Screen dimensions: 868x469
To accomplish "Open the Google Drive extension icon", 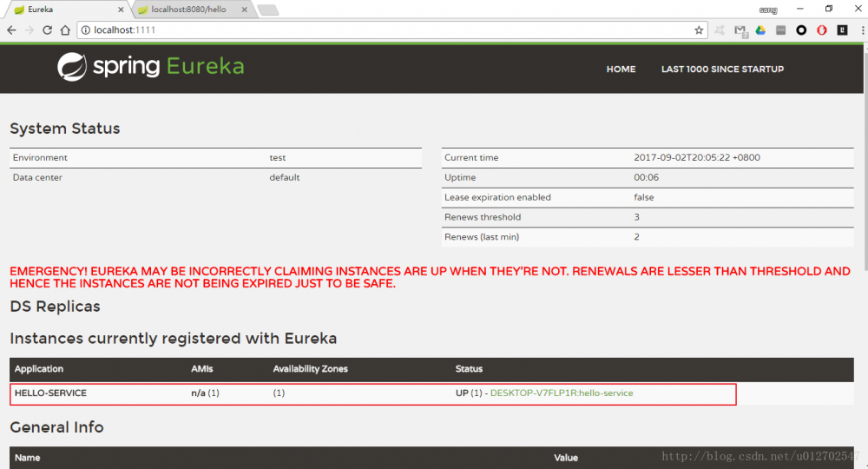I will [x=760, y=30].
